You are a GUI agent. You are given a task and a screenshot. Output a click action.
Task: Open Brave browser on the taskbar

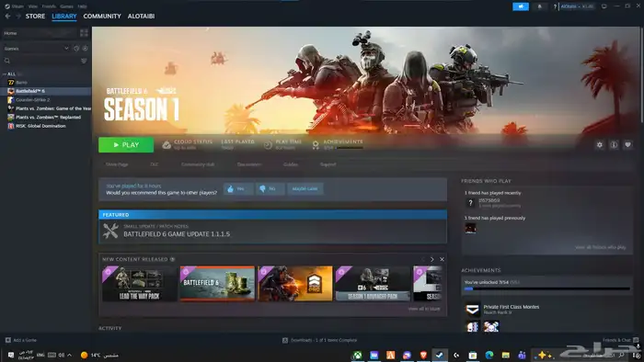423,355
